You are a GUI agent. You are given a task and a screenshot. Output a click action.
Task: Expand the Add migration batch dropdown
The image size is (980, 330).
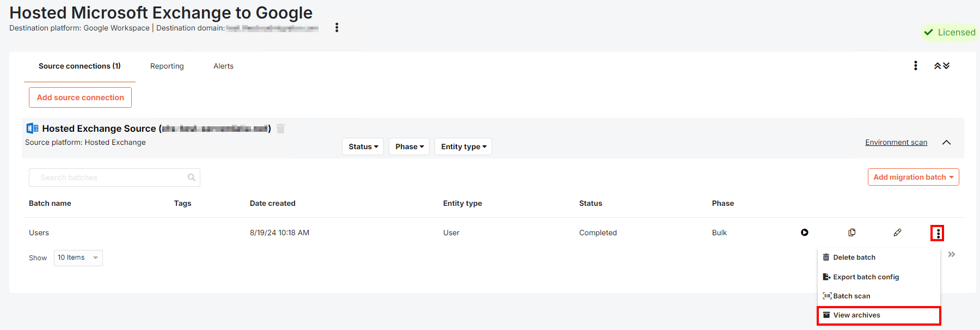tap(914, 177)
